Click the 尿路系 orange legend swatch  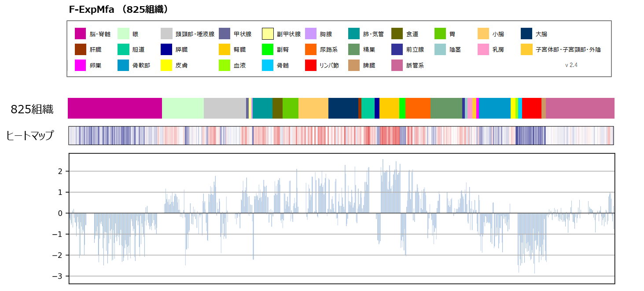[310, 49]
